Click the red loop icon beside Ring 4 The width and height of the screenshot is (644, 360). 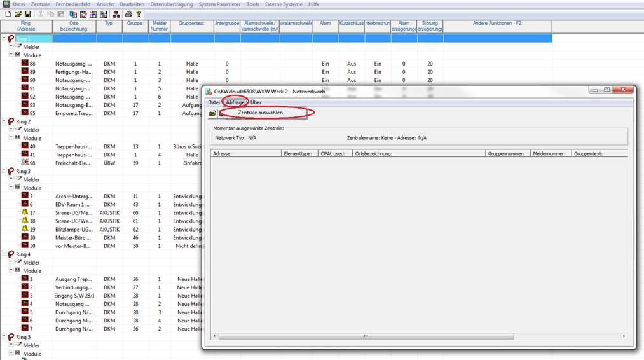[11, 254]
